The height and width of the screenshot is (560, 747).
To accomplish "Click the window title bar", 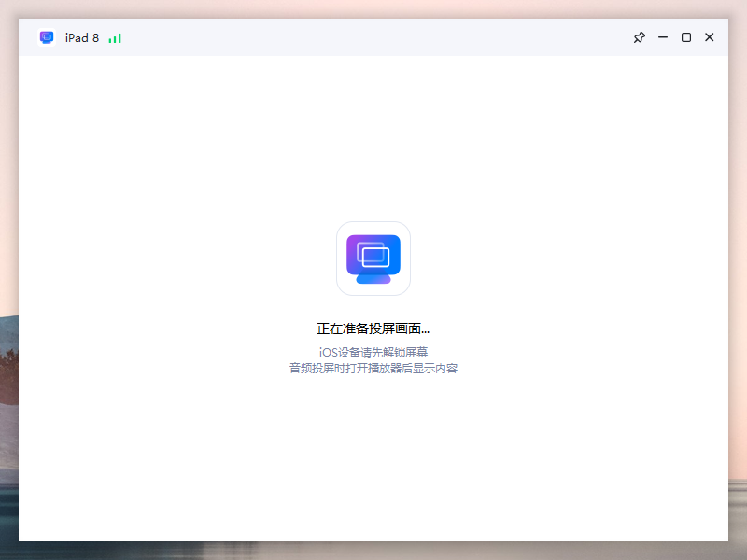I will [373, 37].
